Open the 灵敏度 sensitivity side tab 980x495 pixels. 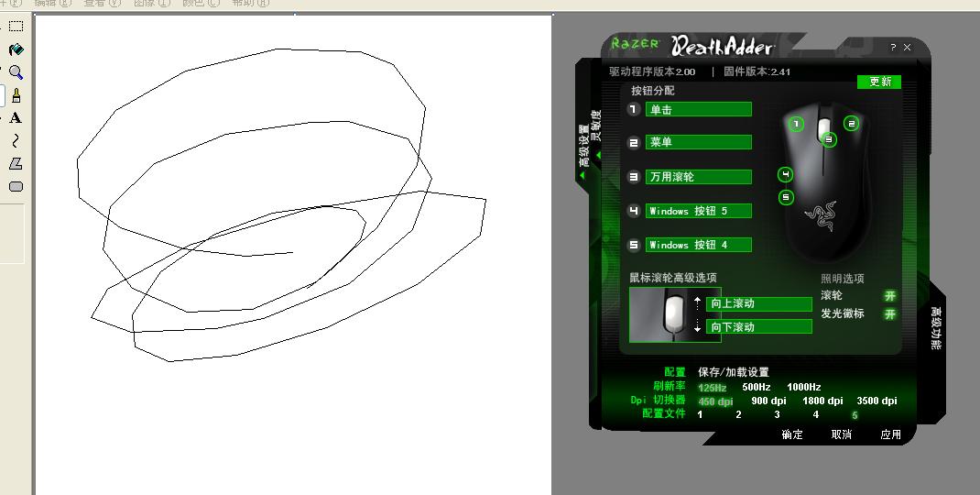(596, 127)
